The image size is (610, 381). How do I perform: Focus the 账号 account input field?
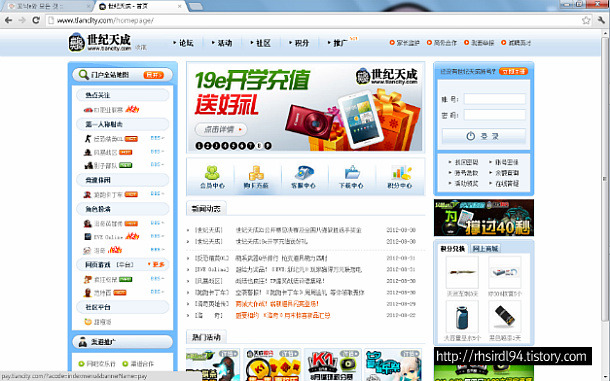pos(494,99)
